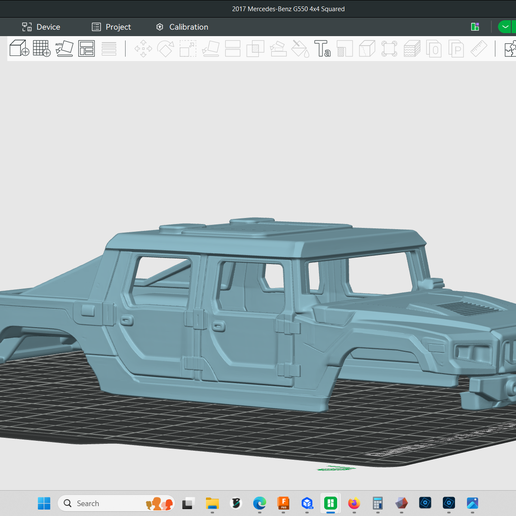The width and height of the screenshot is (516, 516).
Task: Select the Cut tool with stacked rectangles
Action: click(233, 49)
